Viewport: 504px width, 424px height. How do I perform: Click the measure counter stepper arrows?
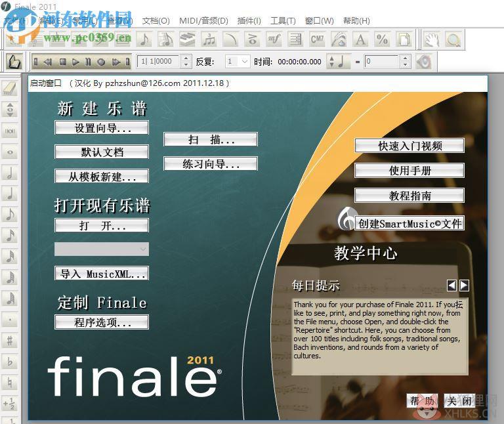click(x=186, y=61)
